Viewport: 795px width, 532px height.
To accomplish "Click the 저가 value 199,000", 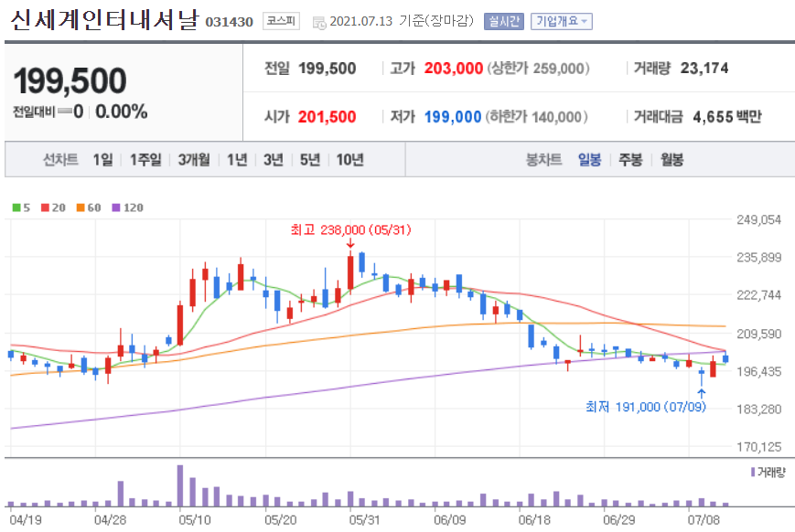I will [453, 117].
